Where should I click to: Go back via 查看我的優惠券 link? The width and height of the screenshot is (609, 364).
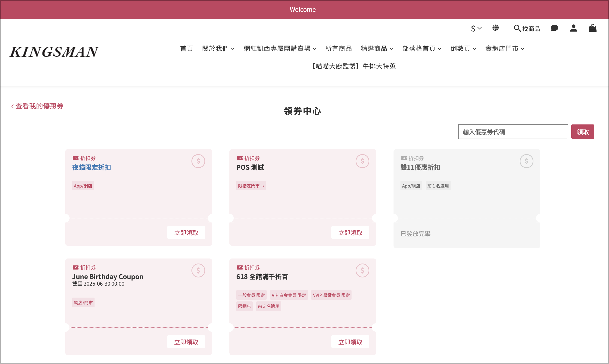click(x=37, y=106)
